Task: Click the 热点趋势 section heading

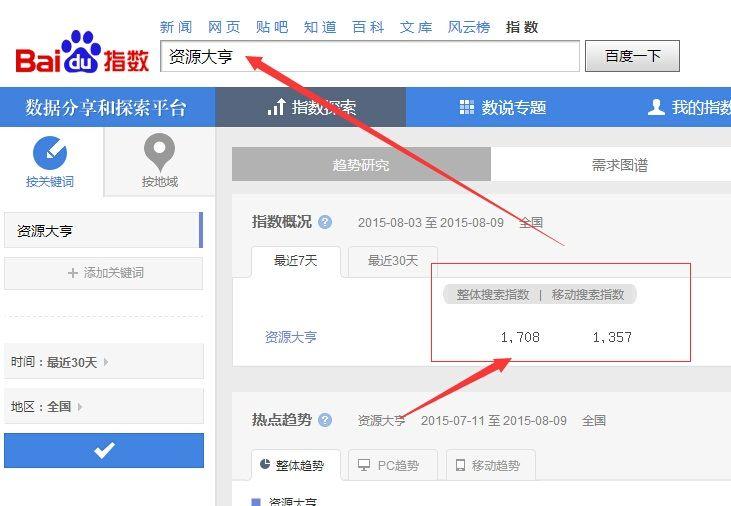Action: tap(282, 420)
